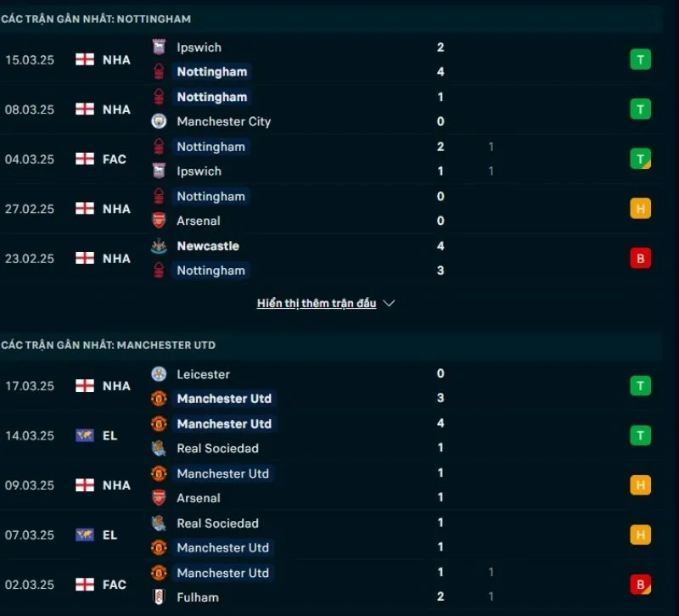
Task: Expand the chevron next to Hiển thị thêm trận đấu
Action: [x=390, y=303]
